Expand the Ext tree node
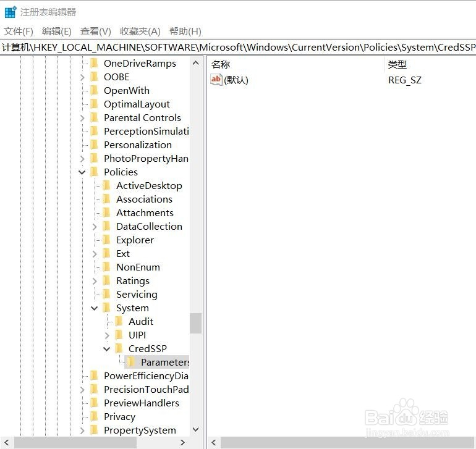476x449 pixels. [x=95, y=254]
